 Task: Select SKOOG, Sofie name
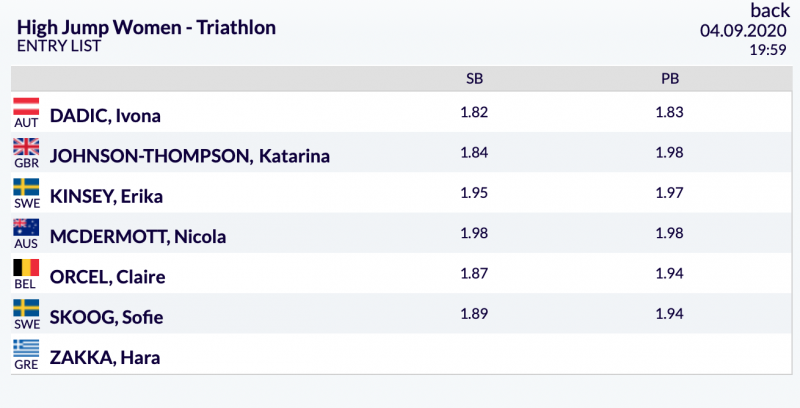[x=106, y=318]
